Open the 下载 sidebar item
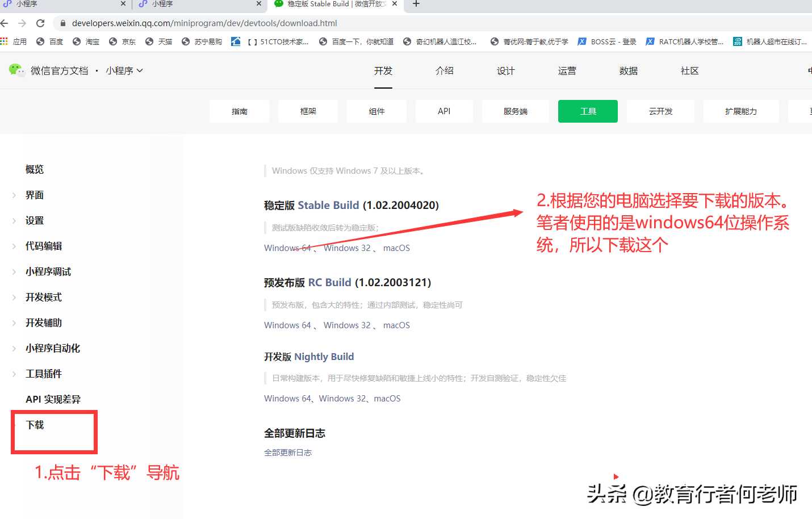812x519 pixels. coord(35,425)
